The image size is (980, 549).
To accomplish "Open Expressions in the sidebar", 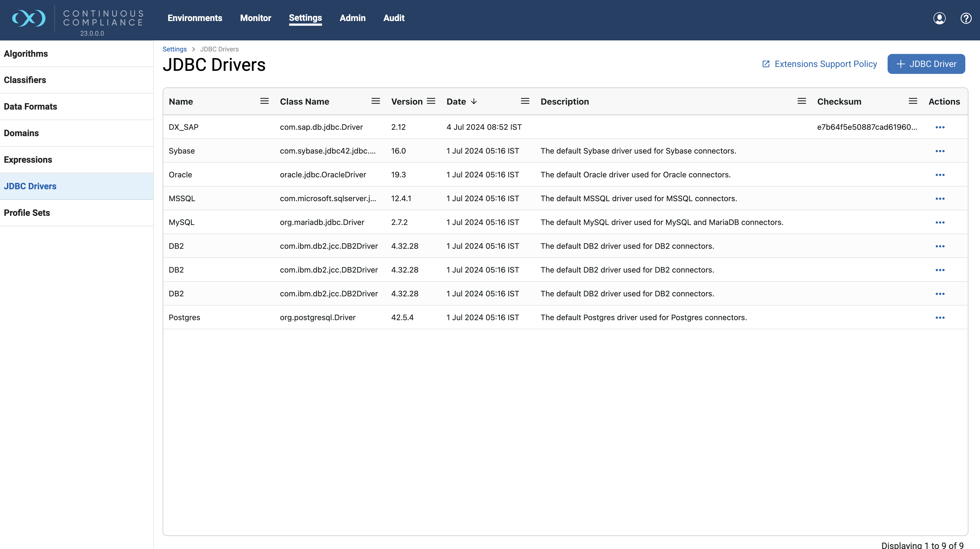I will click(x=76, y=160).
